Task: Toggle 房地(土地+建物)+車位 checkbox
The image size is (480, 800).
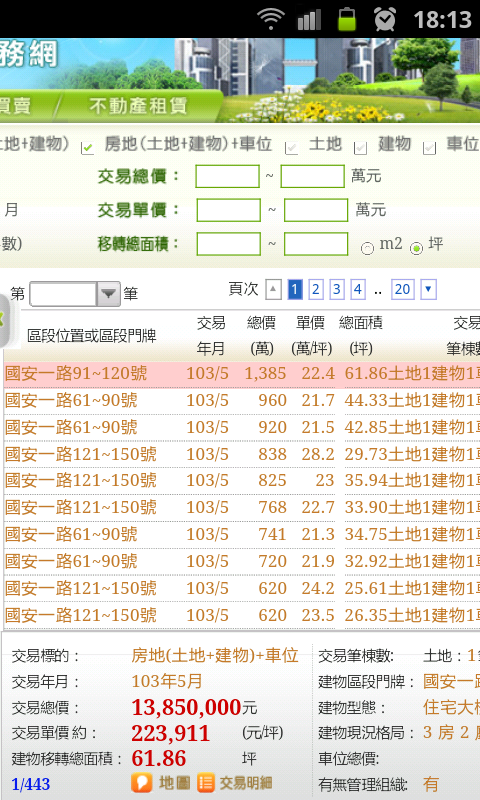Action: (88, 148)
